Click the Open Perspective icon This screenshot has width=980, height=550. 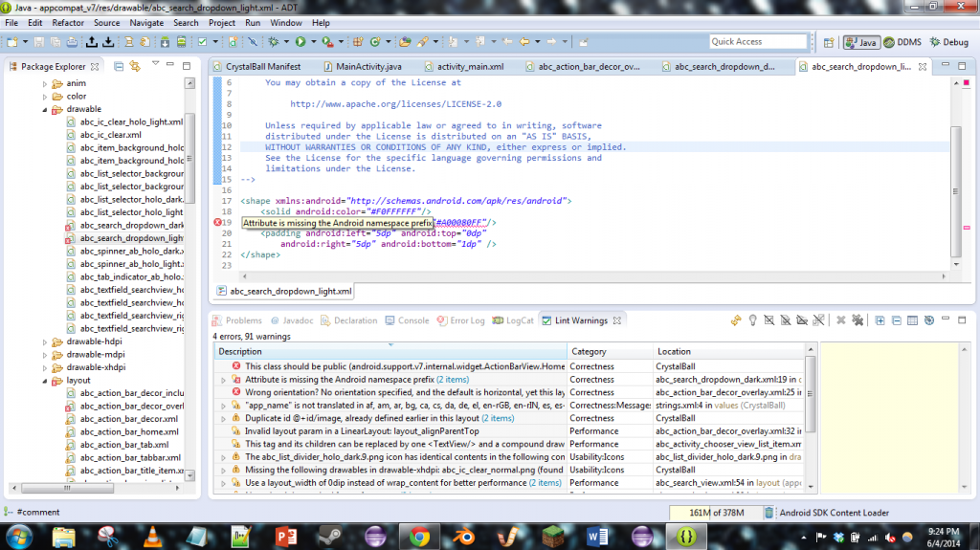(x=829, y=42)
